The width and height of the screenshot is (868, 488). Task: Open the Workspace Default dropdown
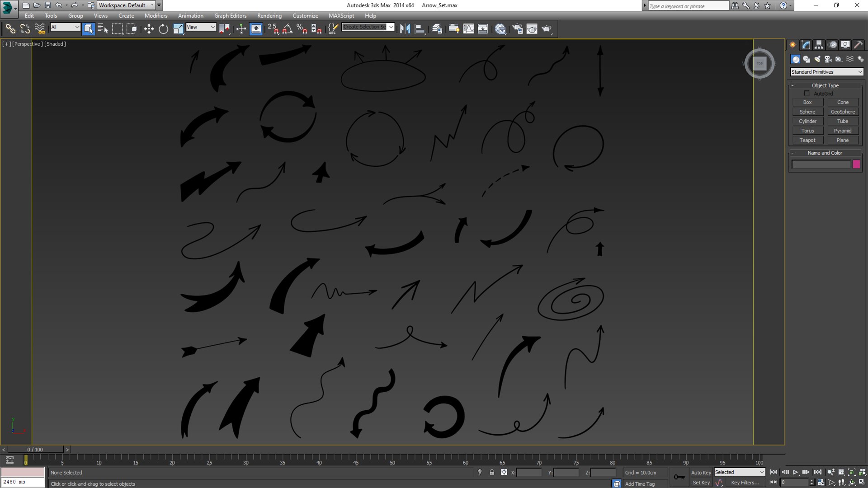click(126, 5)
